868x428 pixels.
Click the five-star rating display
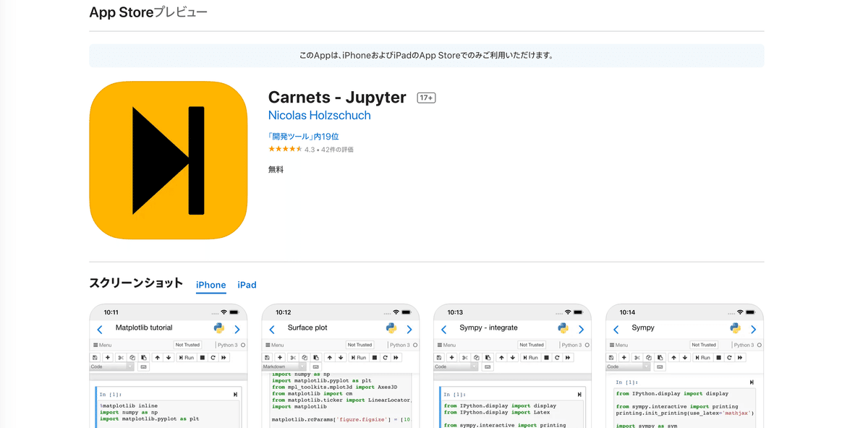[285, 150]
